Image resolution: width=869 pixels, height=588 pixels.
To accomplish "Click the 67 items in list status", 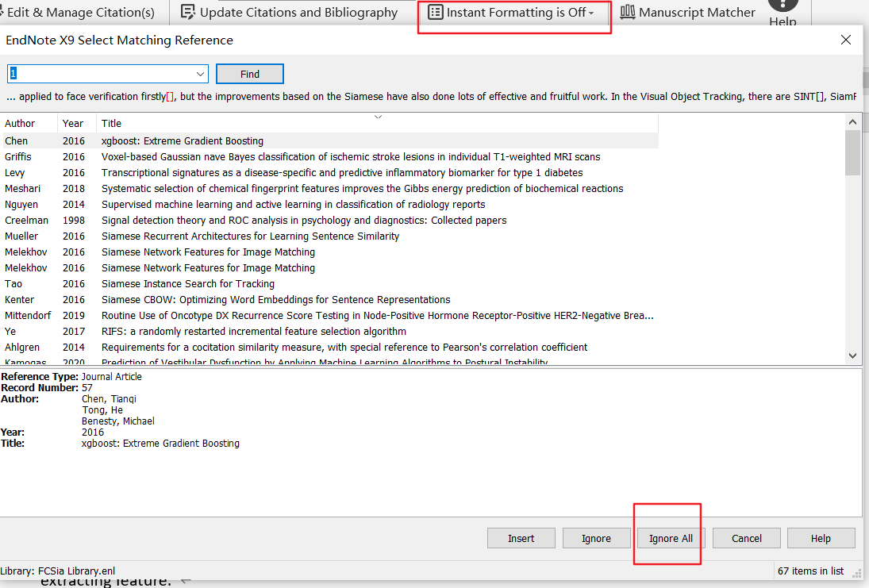I will [x=810, y=571].
